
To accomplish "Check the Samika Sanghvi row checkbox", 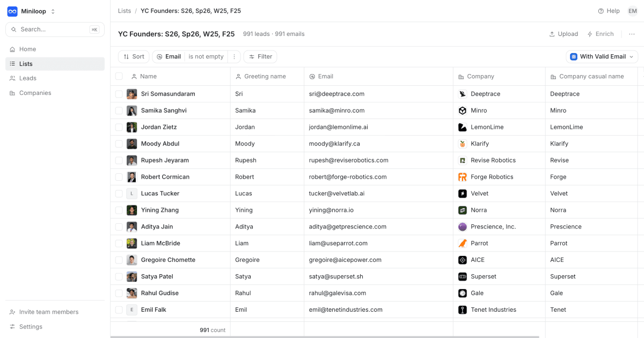I will 119,111.
